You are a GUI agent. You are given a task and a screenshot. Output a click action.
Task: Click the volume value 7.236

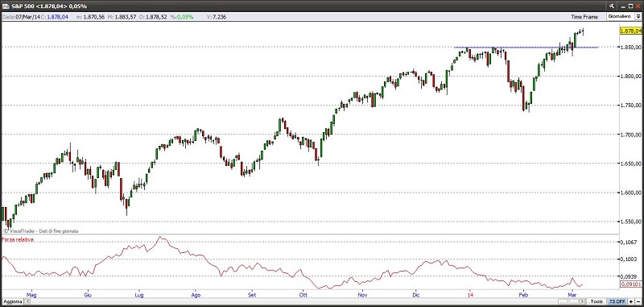coord(220,17)
